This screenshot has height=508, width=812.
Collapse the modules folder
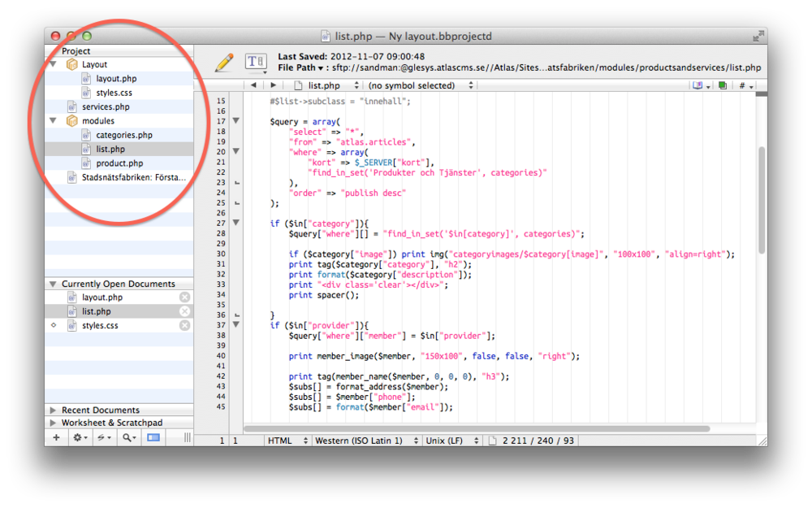54,120
